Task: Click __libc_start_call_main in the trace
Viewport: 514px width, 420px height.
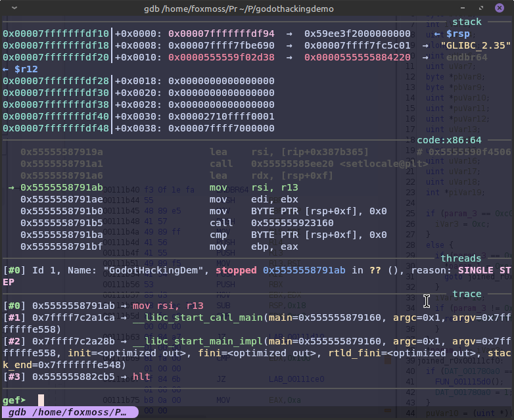Action: pyautogui.click(x=198, y=317)
